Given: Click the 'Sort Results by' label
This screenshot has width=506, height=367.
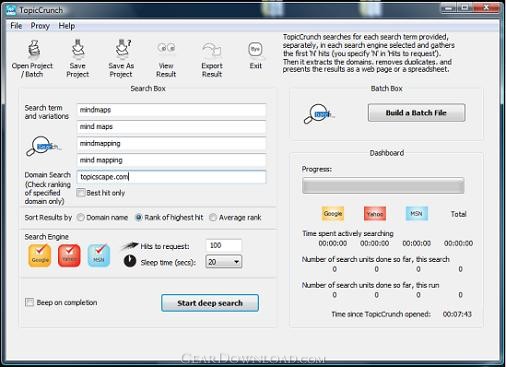Looking at the screenshot, I should coord(48,217).
